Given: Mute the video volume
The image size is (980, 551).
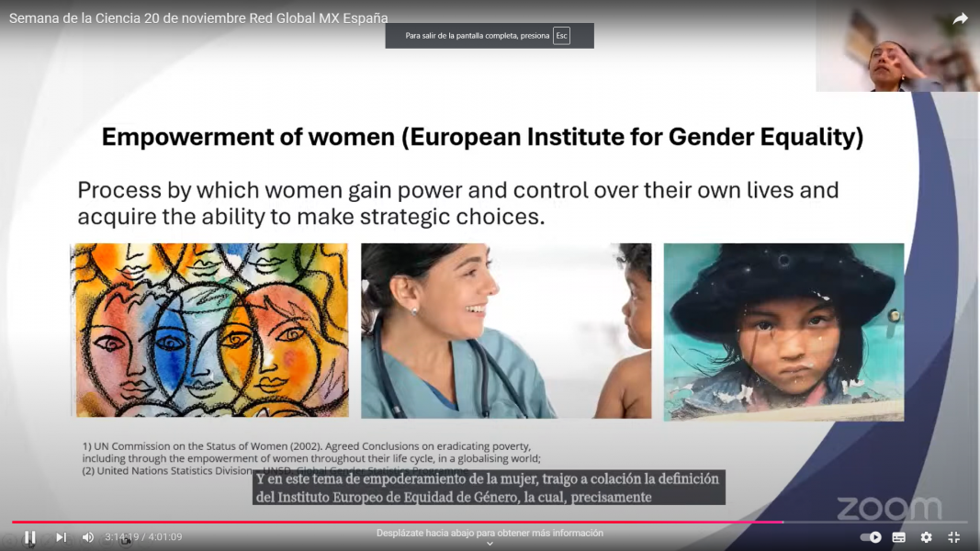Looking at the screenshot, I should pyautogui.click(x=88, y=537).
